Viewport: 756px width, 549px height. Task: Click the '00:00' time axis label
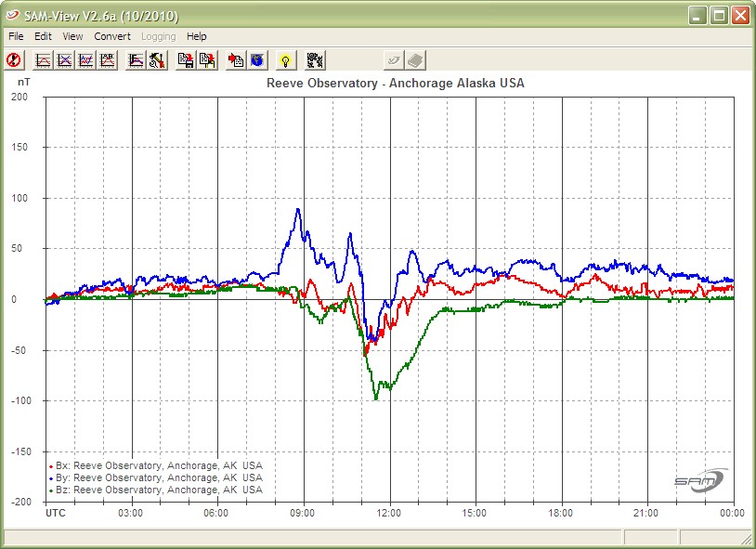(733, 513)
